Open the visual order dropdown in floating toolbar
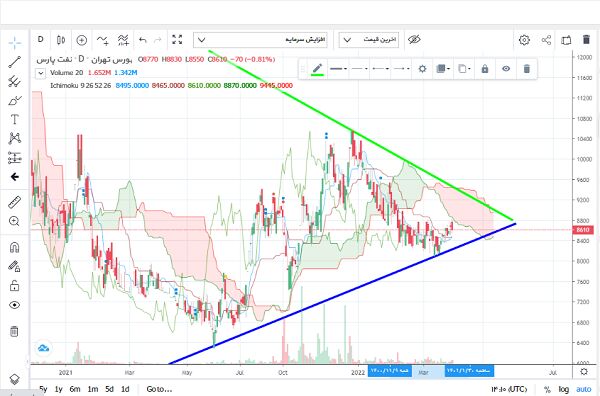This screenshot has height=396, width=600. tap(443, 69)
